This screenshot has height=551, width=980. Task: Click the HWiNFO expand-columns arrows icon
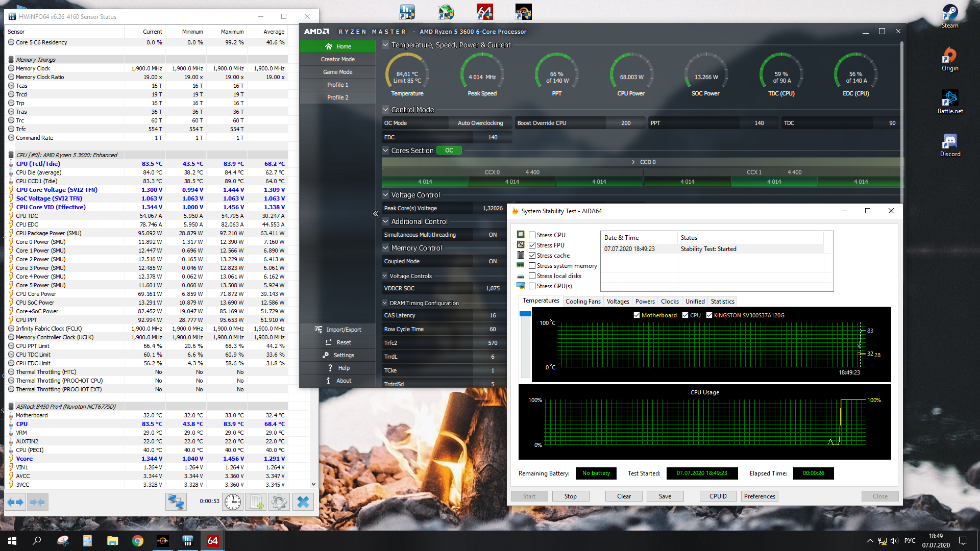(x=15, y=502)
